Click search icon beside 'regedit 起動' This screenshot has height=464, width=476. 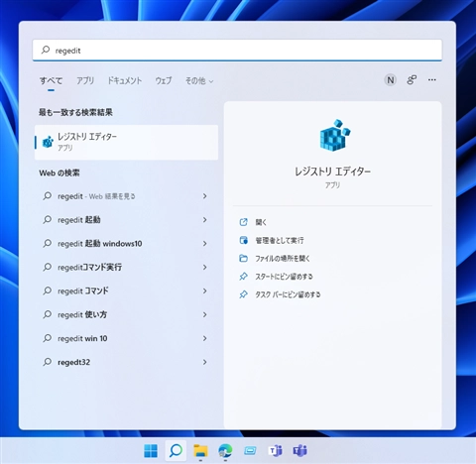[48, 219]
